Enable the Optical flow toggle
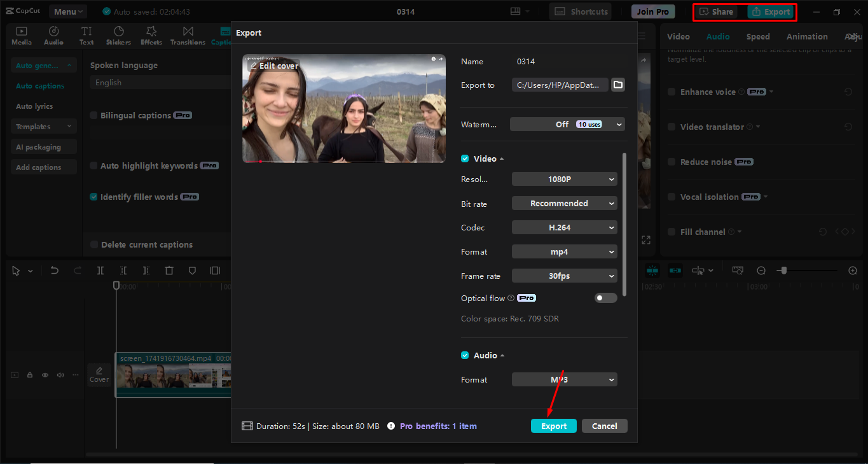The height and width of the screenshot is (464, 868). point(605,297)
